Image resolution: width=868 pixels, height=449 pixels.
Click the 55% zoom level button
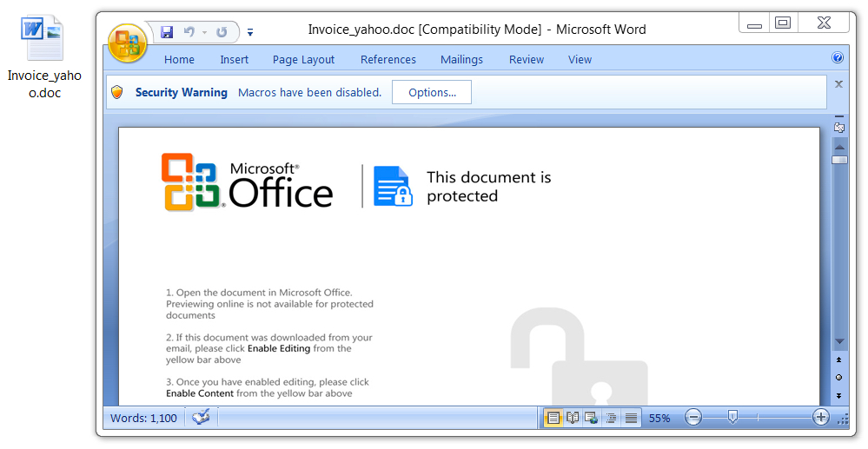click(x=659, y=419)
